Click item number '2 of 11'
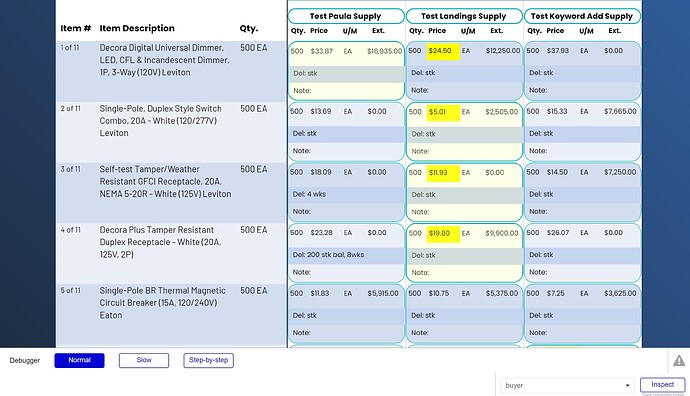This screenshot has height=396, width=690. (70, 108)
